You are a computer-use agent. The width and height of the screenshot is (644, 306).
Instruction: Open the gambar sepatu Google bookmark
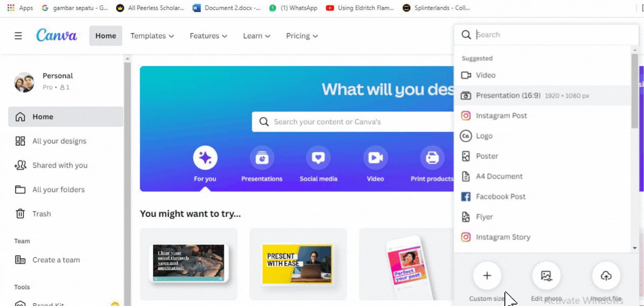click(x=75, y=8)
